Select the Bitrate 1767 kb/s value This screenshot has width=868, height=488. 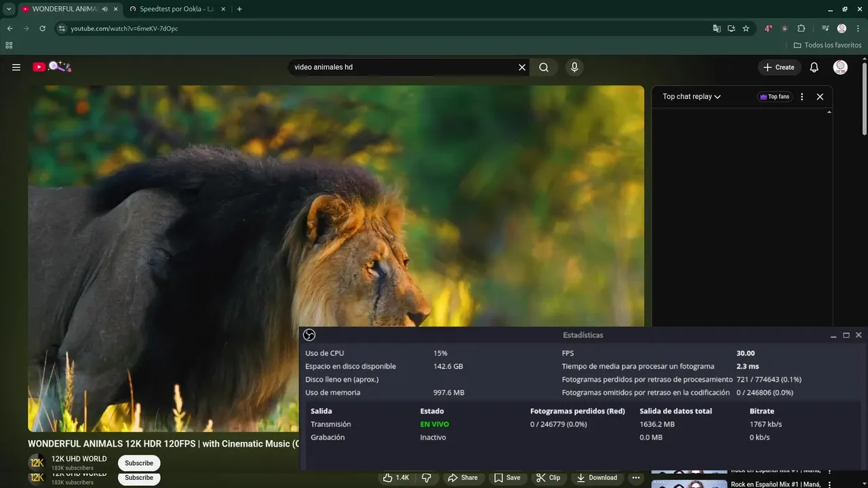[766, 424]
